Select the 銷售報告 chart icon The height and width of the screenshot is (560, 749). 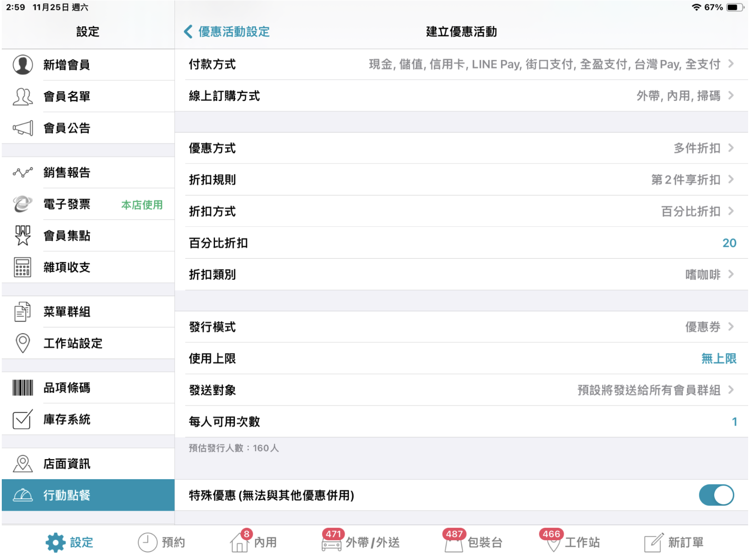pyautogui.click(x=23, y=172)
